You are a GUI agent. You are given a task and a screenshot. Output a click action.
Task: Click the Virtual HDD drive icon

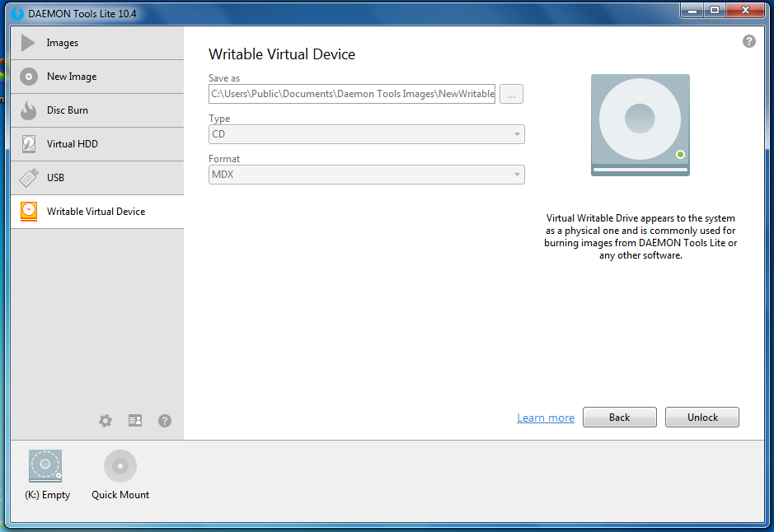tap(29, 144)
